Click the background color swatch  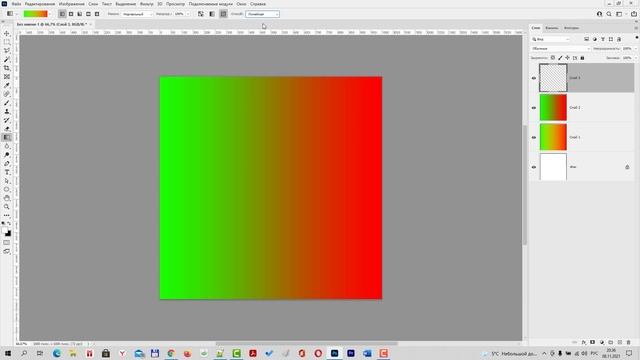click(9, 234)
